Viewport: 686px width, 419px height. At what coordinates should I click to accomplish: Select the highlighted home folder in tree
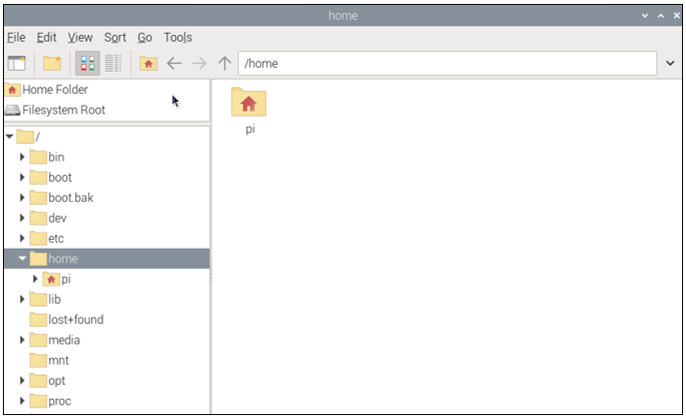[x=107, y=258]
